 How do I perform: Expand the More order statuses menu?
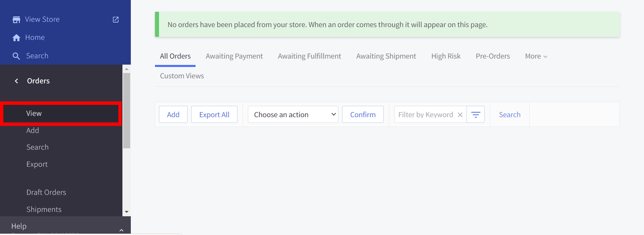point(536,56)
